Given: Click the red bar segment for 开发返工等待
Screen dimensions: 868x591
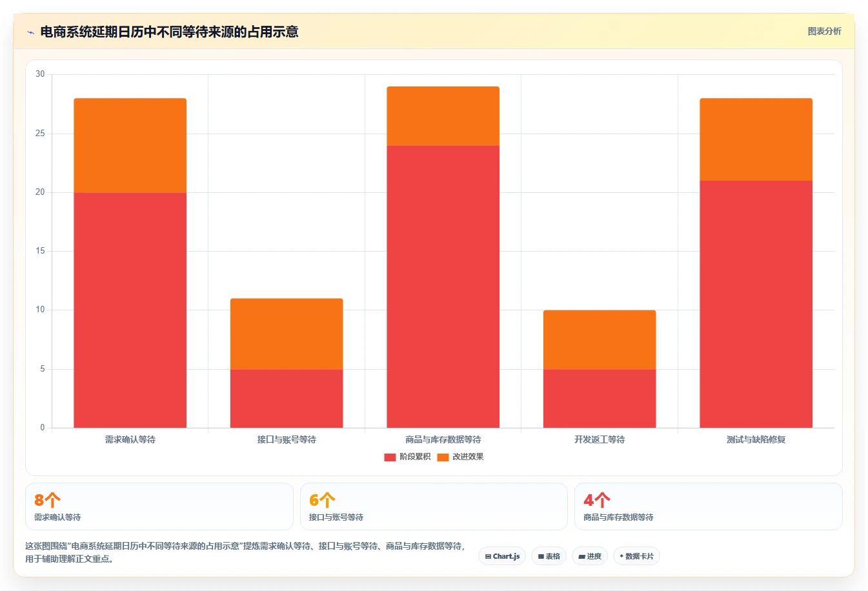Looking at the screenshot, I should [x=600, y=398].
